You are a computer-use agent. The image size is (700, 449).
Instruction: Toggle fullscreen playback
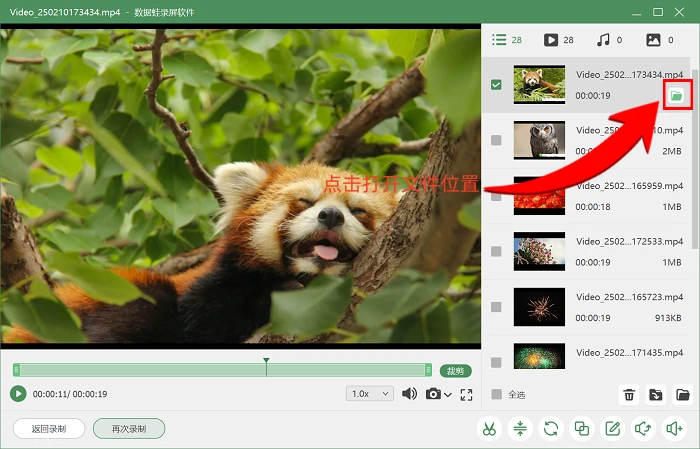pyautogui.click(x=467, y=395)
